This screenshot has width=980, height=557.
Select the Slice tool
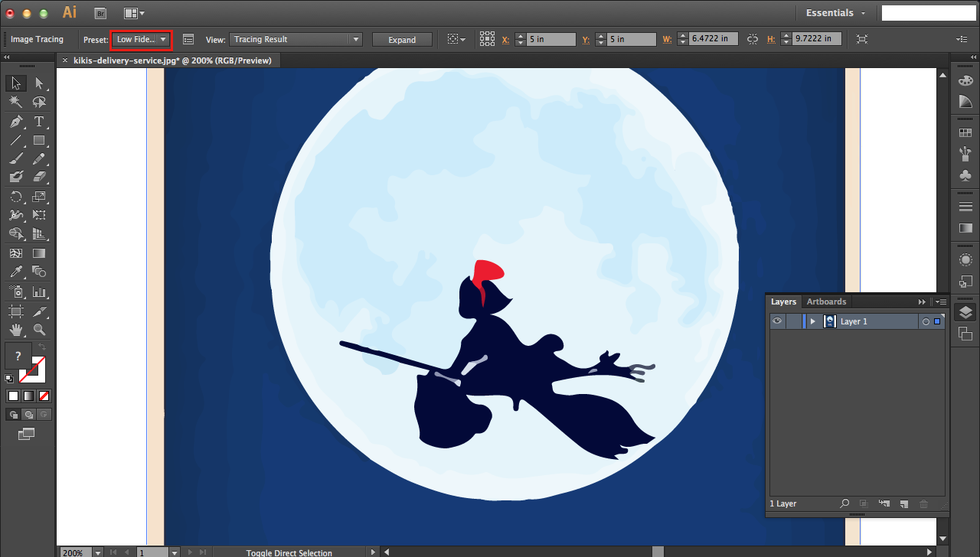(39, 311)
